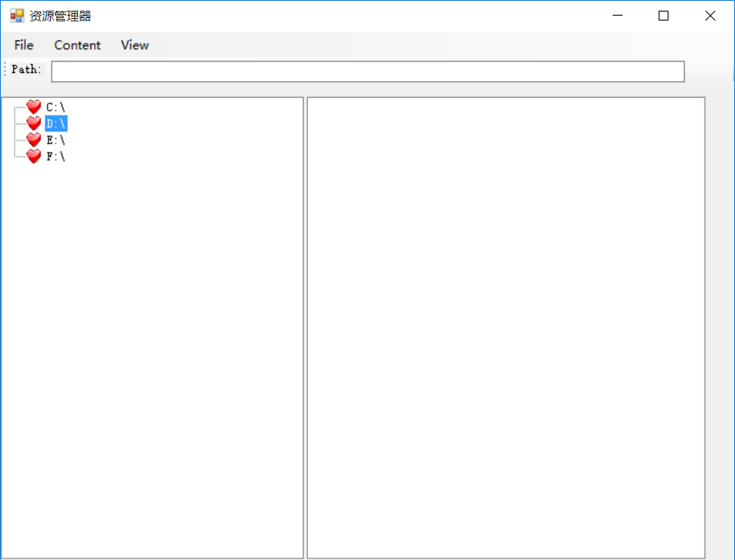The height and width of the screenshot is (560, 735).
Task: Click the Path input field
Action: click(368, 71)
